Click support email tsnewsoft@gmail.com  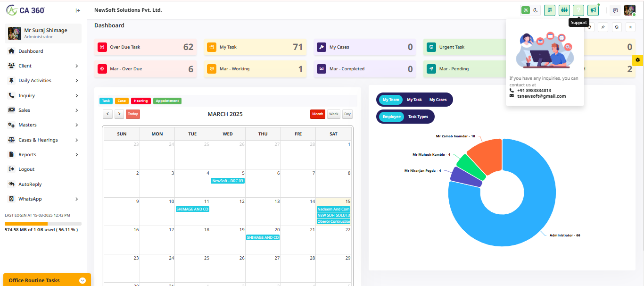(541, 96)
